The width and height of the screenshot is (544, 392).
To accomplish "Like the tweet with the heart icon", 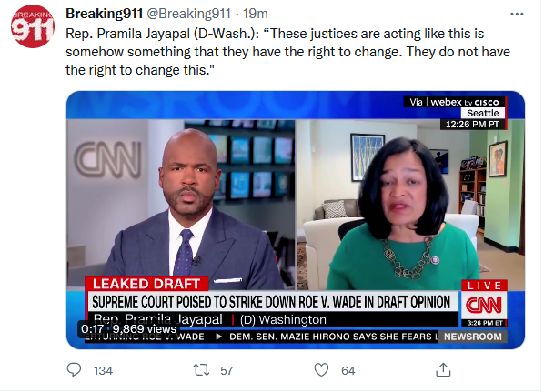I will click(321, 370).
